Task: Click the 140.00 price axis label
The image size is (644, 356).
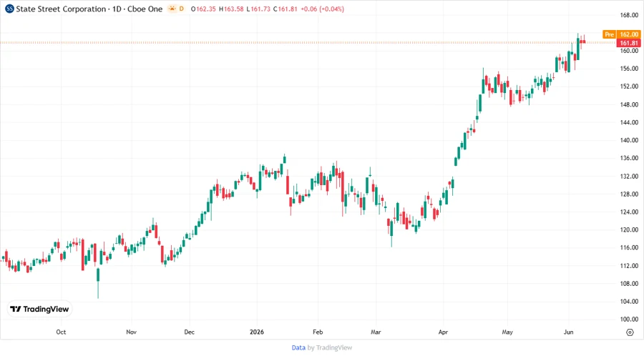Action: coord(629,140)
